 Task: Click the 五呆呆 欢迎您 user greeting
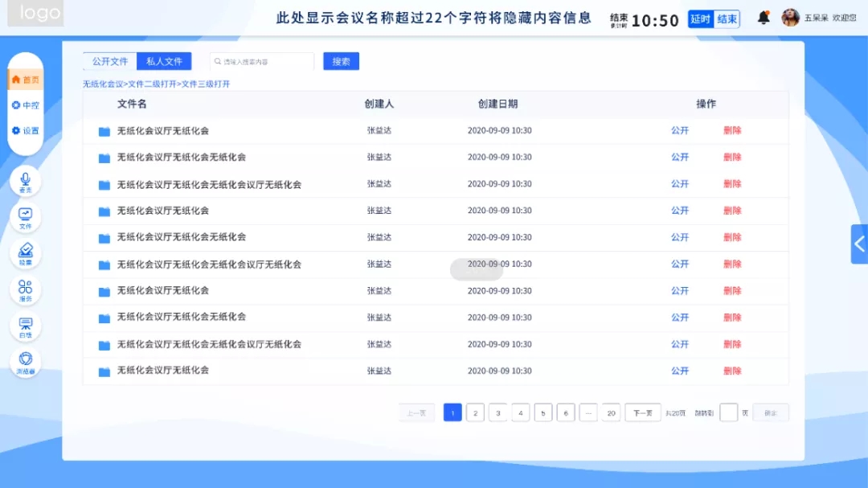829,18
